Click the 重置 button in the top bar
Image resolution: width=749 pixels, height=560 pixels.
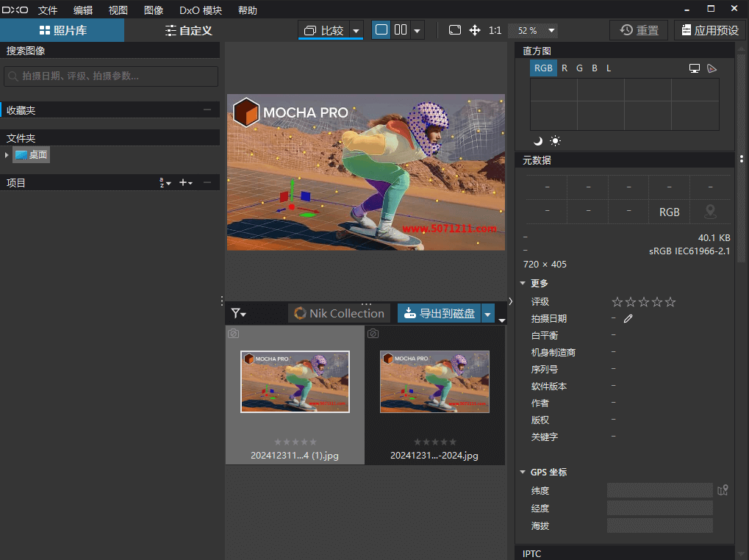(x=638, y=30)
